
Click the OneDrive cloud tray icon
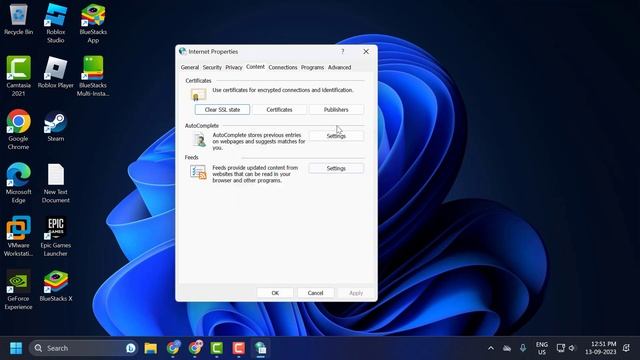(507, 348)
